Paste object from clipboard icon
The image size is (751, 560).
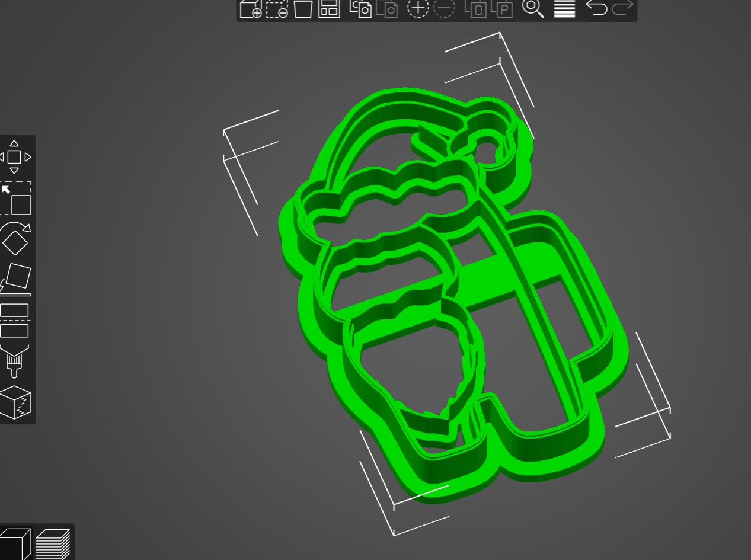pyautogui.click(x=387, y=8)
